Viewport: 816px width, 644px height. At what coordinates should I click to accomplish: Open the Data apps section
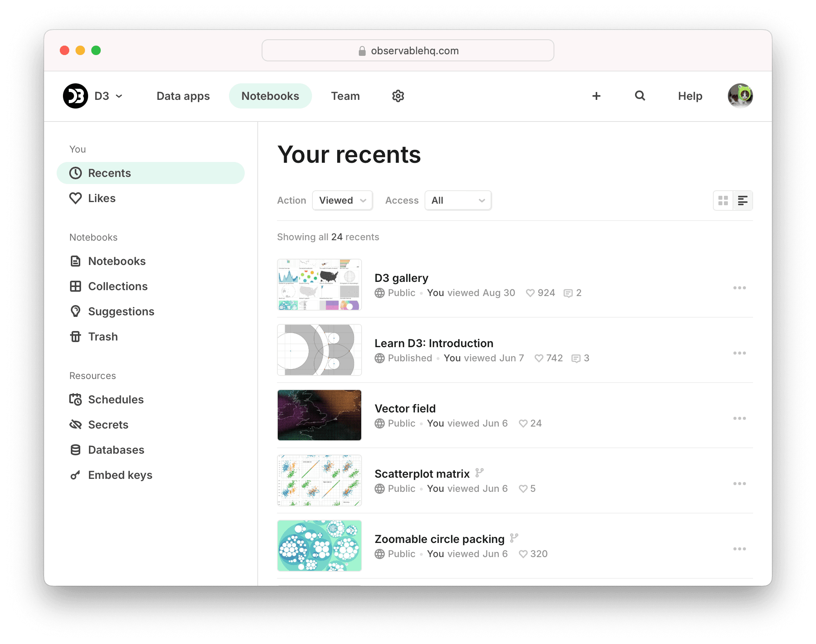(183, 96)
